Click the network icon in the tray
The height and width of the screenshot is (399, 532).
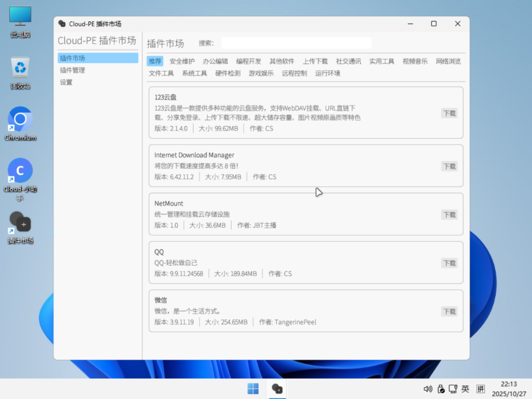[x=453, y=389]
